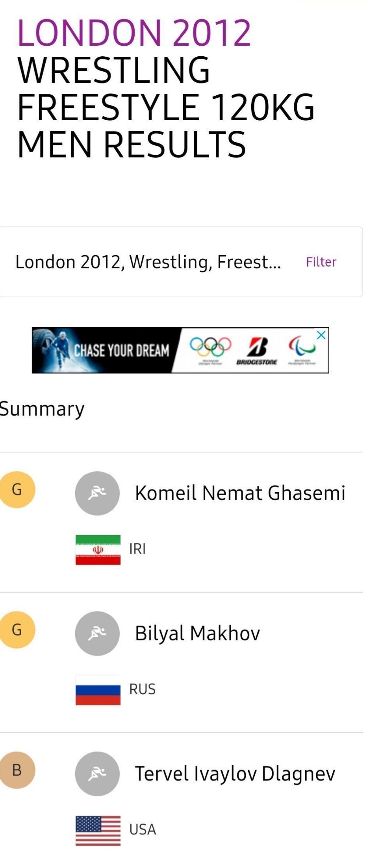
Task: Click Tervel Ivaylov Dlagnev's athlete avatar icon
Action: coord(97,773)
